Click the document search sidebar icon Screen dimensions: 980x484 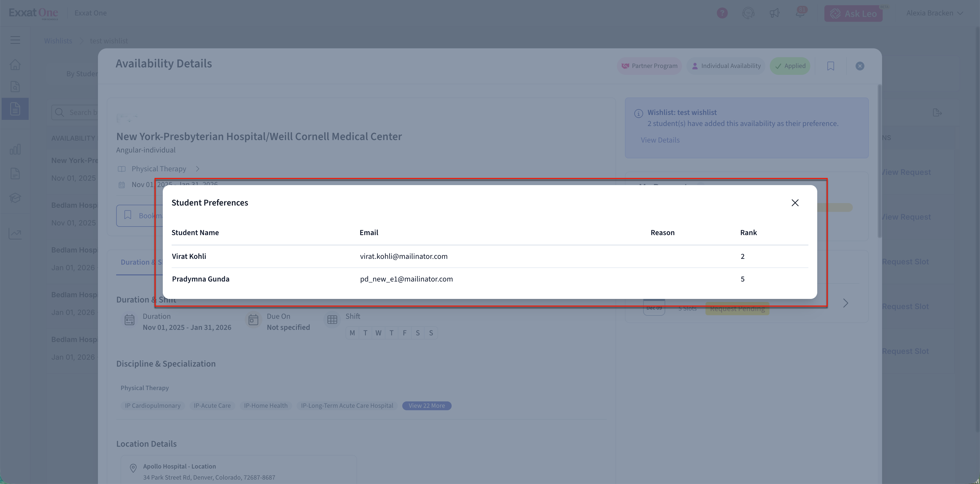click(x=15, y=87)
